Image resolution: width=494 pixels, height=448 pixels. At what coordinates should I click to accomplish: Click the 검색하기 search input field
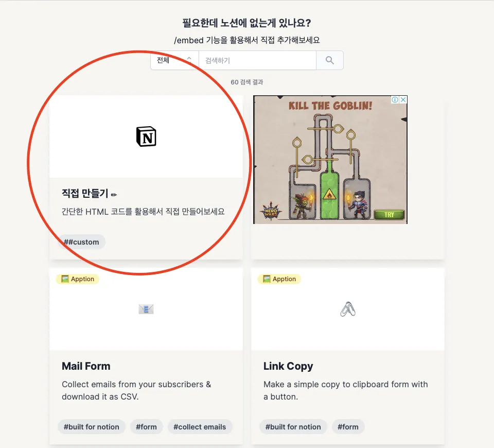257,60
